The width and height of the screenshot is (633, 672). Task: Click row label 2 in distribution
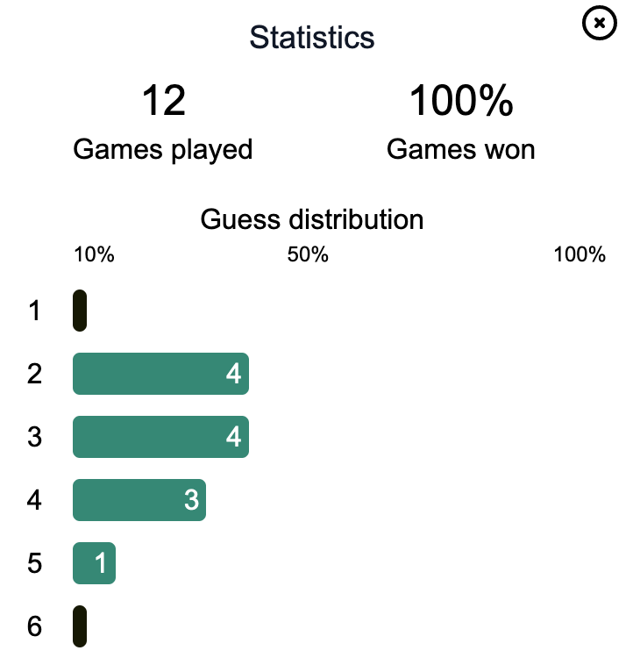[35, 374]
